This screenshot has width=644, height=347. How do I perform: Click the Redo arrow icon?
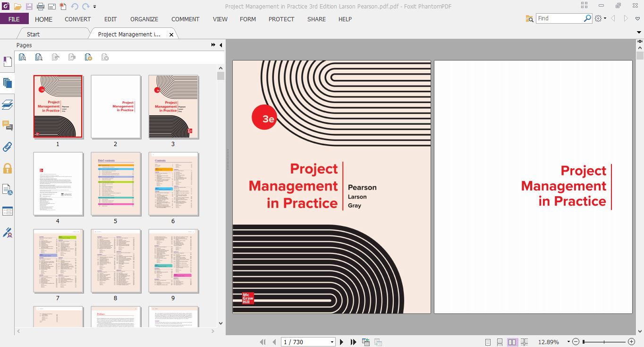pos(85,6)
